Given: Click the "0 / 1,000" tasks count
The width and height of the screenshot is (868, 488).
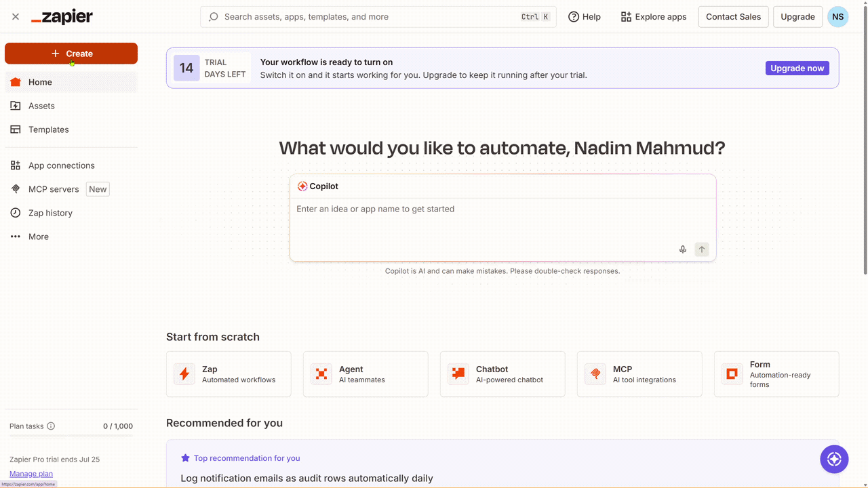Looking at the screenshot, I should coord(118,426).
